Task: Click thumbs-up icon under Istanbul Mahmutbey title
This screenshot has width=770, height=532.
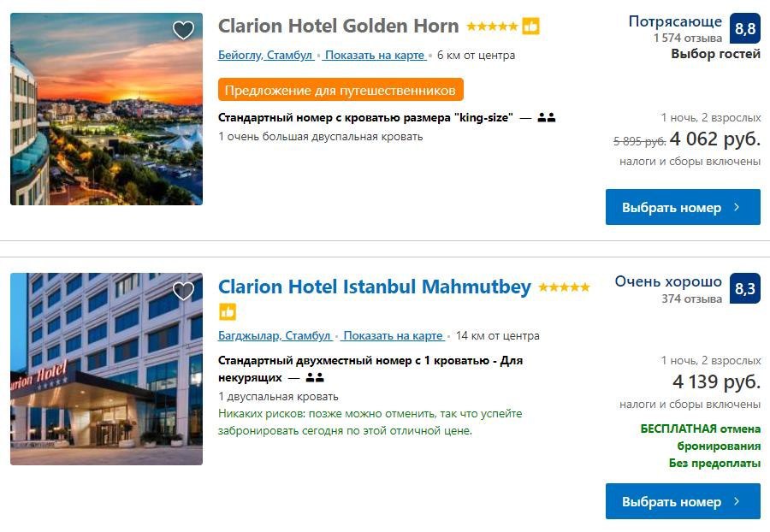Action: (x=228, y=311)
